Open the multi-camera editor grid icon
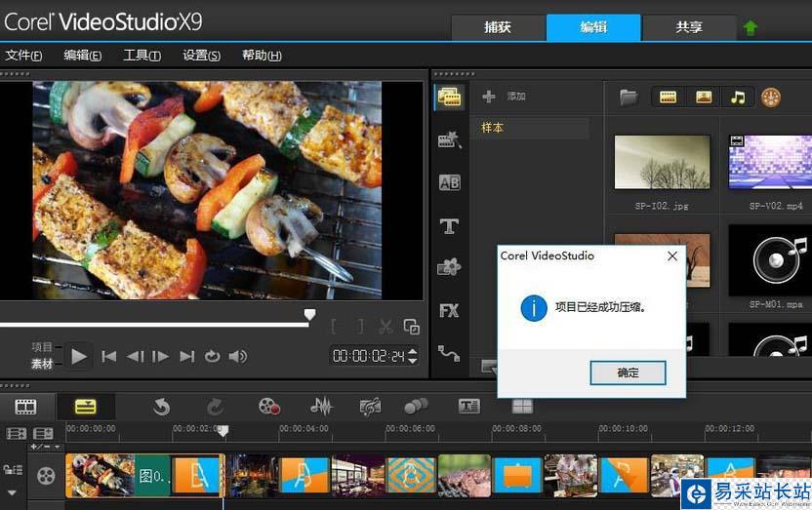This screenshot has height=510, width=812. tap(522, 407)
